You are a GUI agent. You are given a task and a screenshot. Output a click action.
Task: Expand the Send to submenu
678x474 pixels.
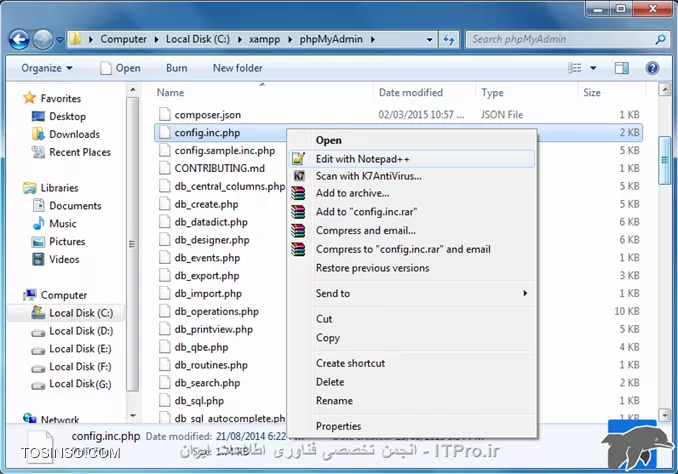point(412,293)
